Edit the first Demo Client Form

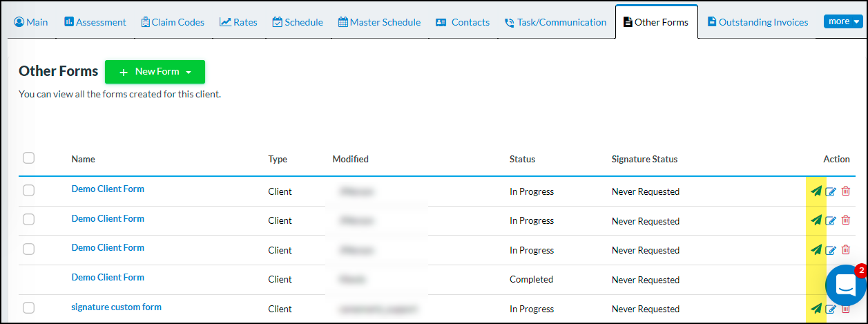[831, 191]
